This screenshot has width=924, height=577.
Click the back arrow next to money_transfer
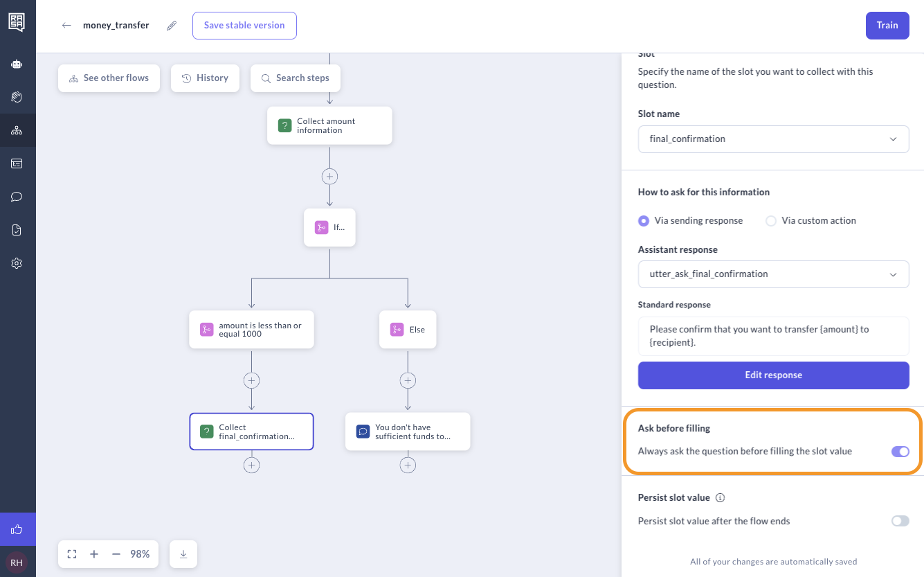point(66,26)
